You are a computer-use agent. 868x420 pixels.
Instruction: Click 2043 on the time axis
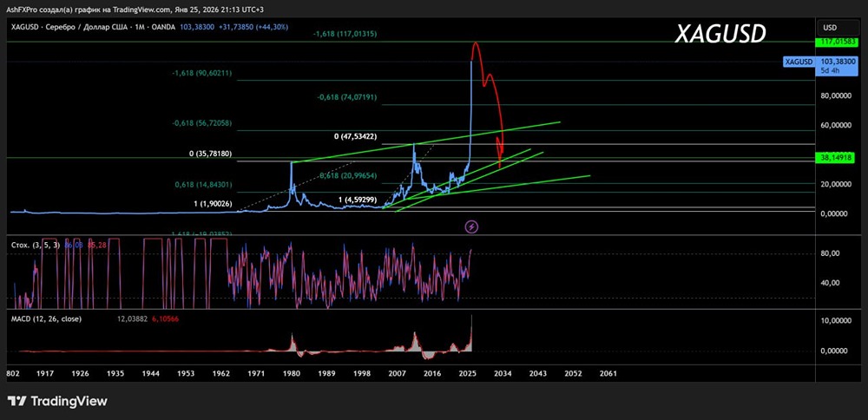point(538,373)
